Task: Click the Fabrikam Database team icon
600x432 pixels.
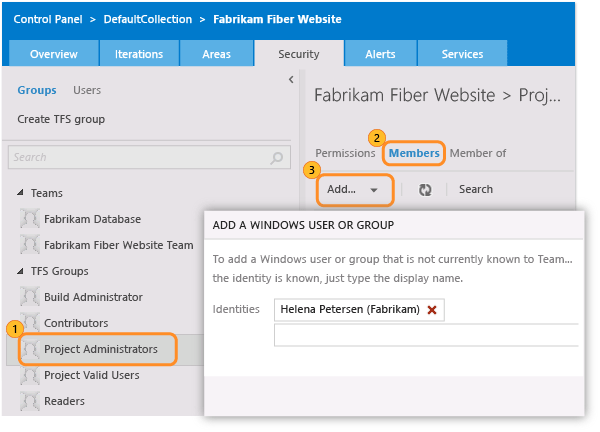Action: (30, 219)
